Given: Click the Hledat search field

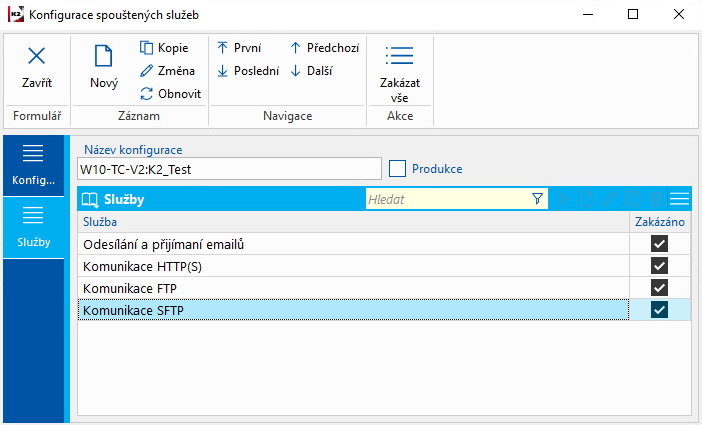Looking at the screenshot, I should 446,199.
